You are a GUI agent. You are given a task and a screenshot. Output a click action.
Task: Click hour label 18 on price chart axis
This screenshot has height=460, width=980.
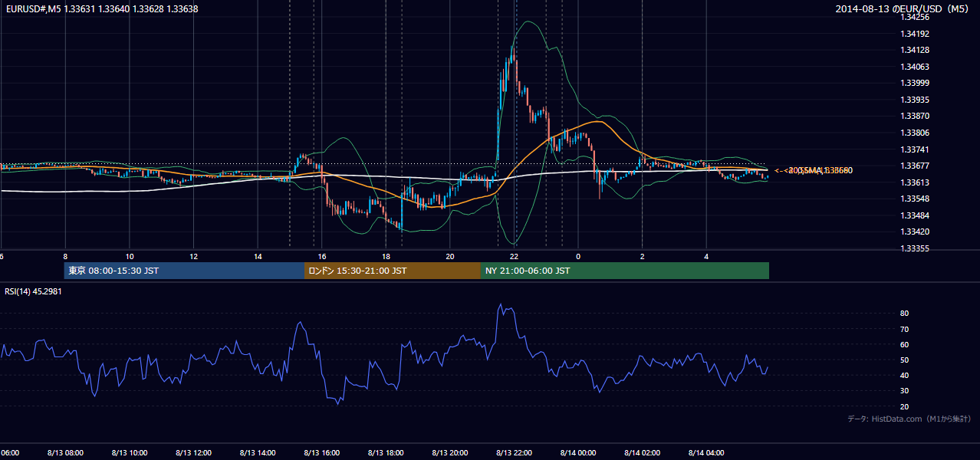click(386, 256)
